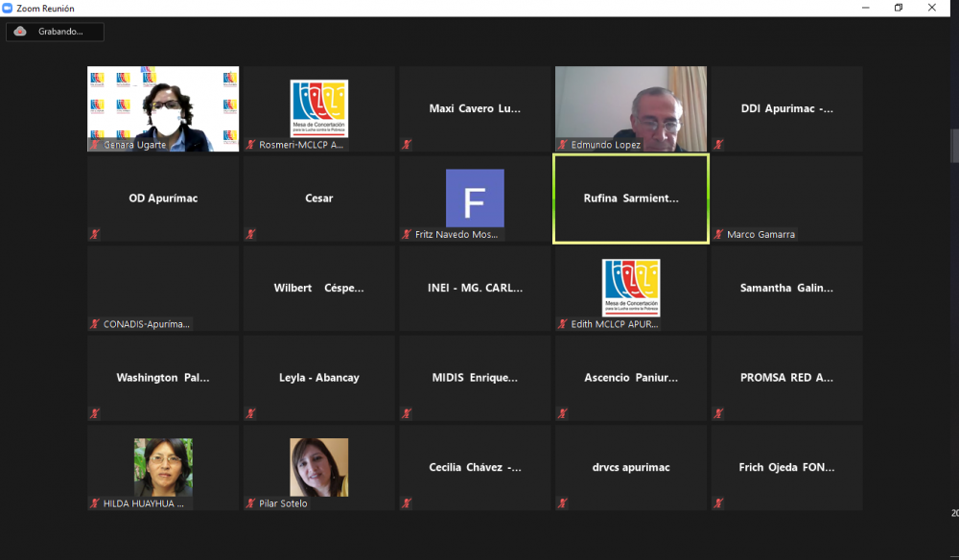959x560 pixels.
Task: Click Pilar Sotelo's profile photo
Action: [318, 466]
